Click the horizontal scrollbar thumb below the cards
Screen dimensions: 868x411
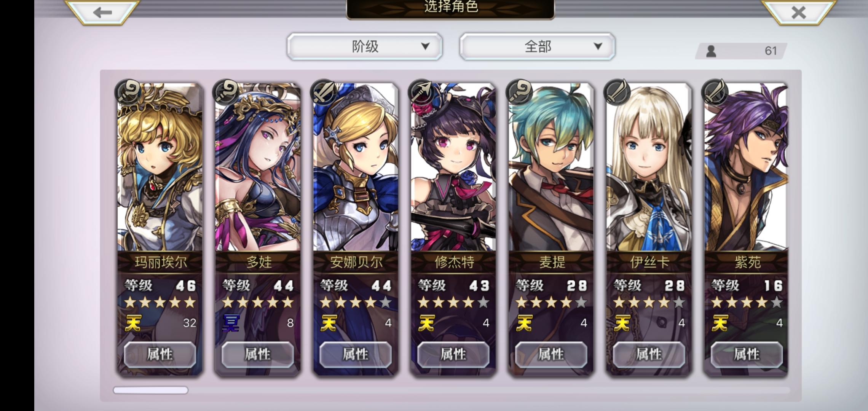tap(151, 390)
